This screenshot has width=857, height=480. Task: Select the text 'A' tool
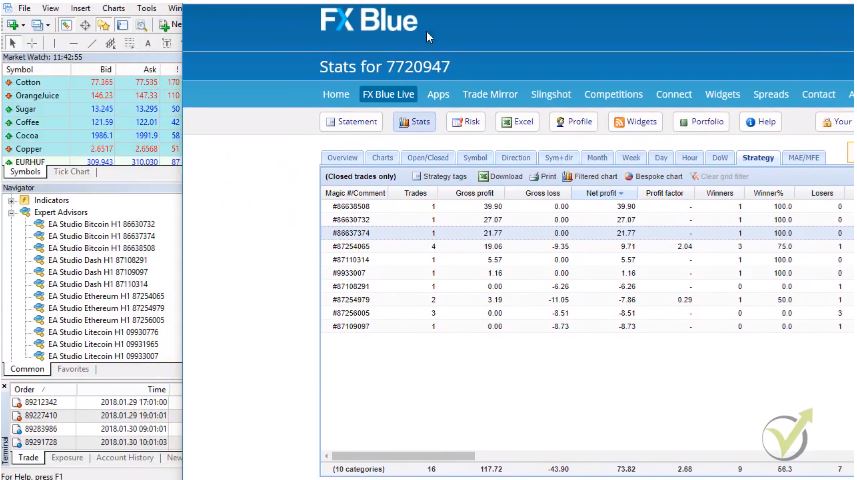[x=148, y=43]
